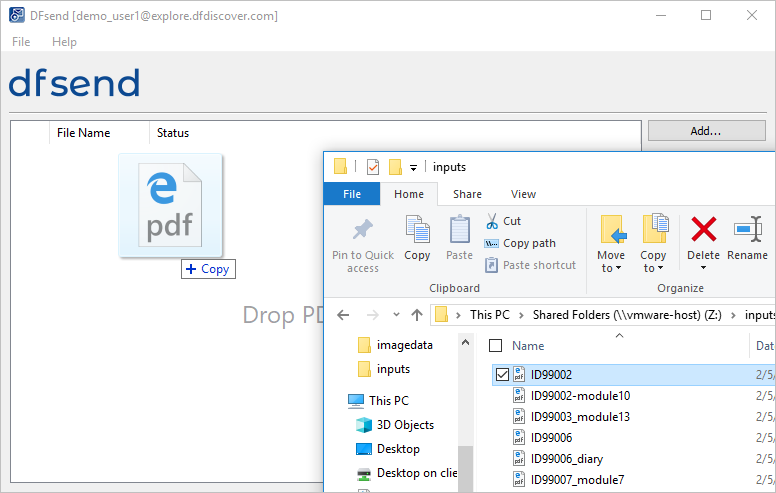The width and height of the screenshot is (776, 493).
Task: Click the Rename icon in Organize group
Action: click(747, 229)
